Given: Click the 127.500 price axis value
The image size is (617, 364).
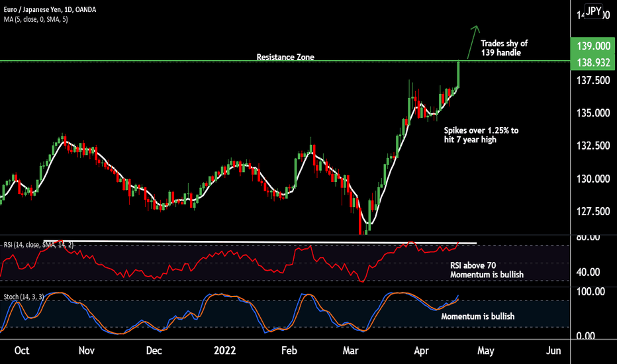Looking at the screenshot, I should pos(593,211).
